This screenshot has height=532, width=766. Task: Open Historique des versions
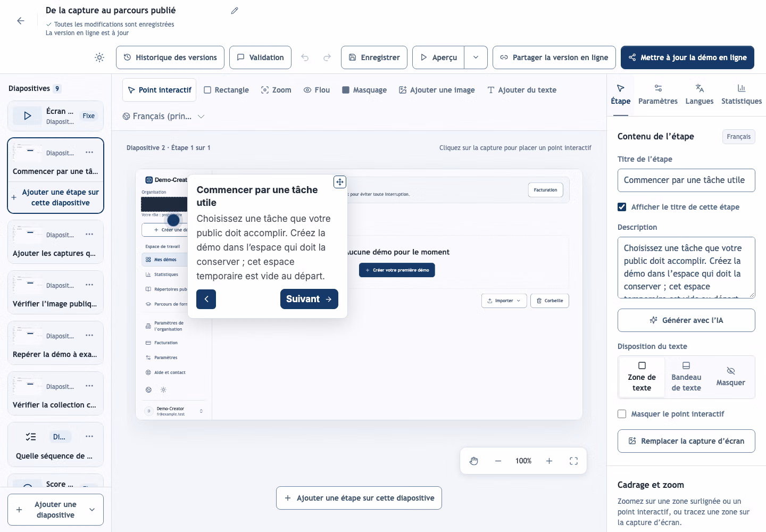170,57
